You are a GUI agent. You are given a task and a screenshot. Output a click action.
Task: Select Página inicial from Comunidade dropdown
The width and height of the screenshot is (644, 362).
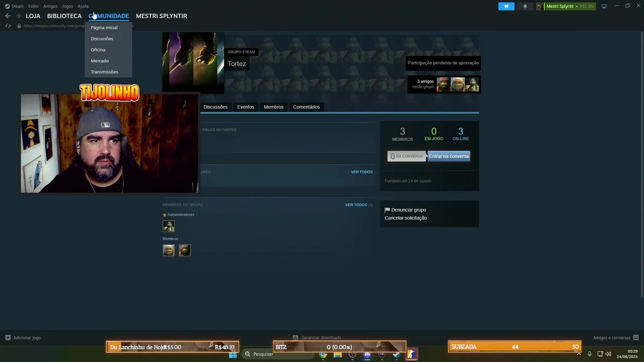(x=104, y=28)
